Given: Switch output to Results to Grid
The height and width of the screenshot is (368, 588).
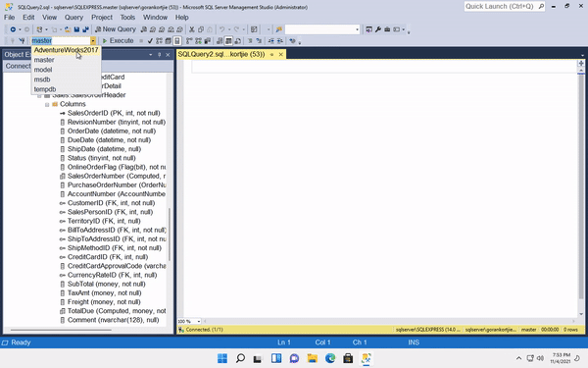Looking at the screenshot, I should [228, 40].
